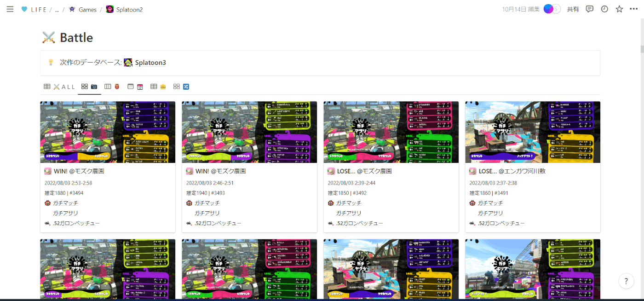
Task: Click the date 2022/08/03 2:53-2:58
Action: pyautogui.click(x=68, y=183)
